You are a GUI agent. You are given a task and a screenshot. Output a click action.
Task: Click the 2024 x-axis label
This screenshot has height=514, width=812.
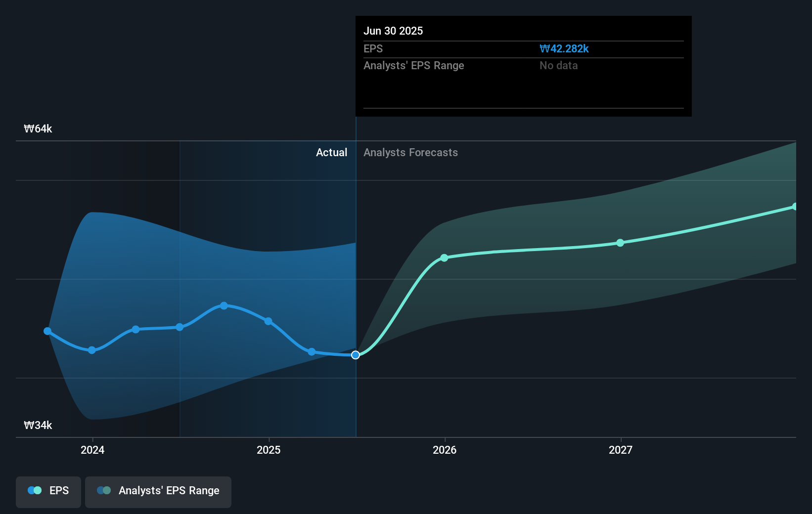click(92, 450)
